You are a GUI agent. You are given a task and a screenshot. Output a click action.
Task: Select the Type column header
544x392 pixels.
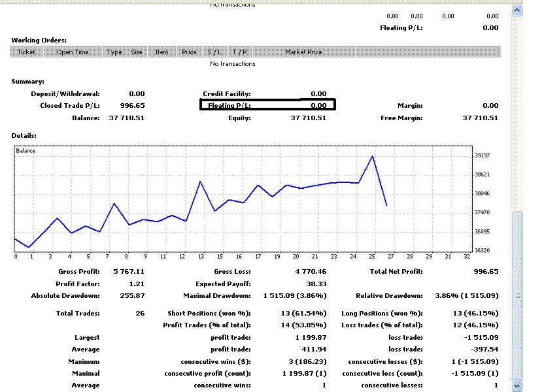point(114,52)
